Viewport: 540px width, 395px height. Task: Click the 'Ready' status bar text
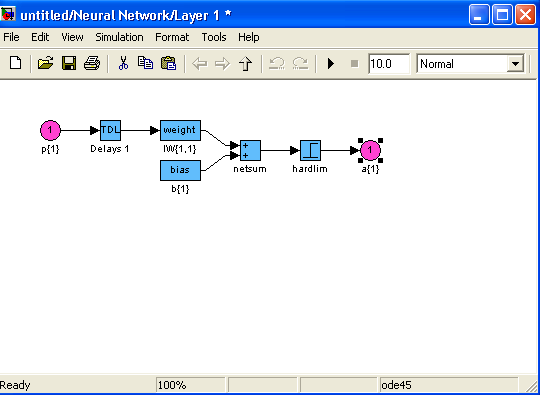point(15,385)
